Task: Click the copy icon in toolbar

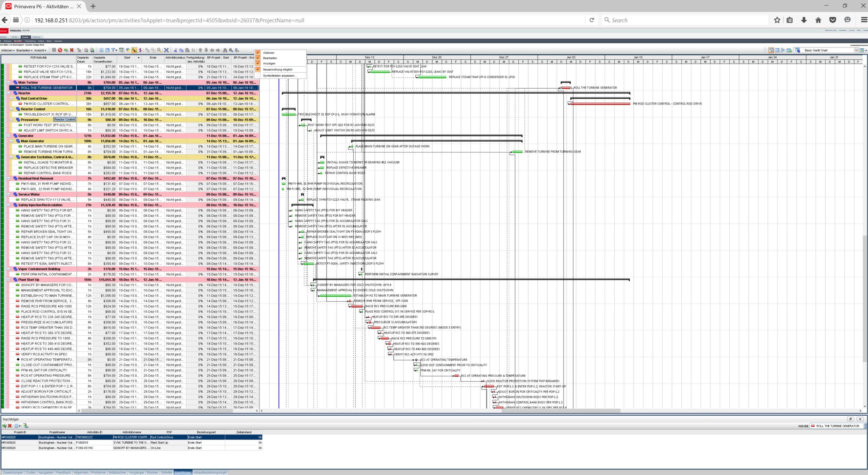Action: [x=181, y=50]
